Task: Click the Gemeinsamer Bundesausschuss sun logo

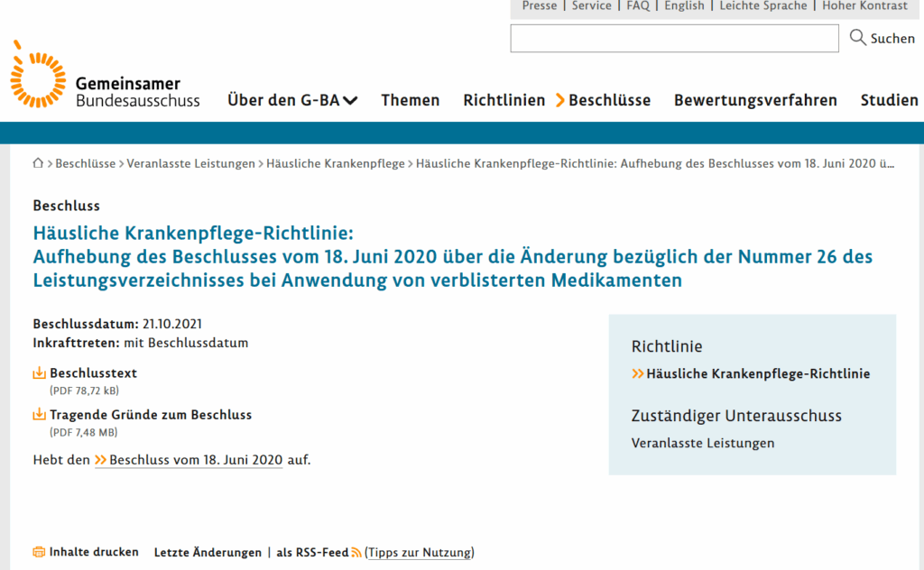Action: coord(38,74)
